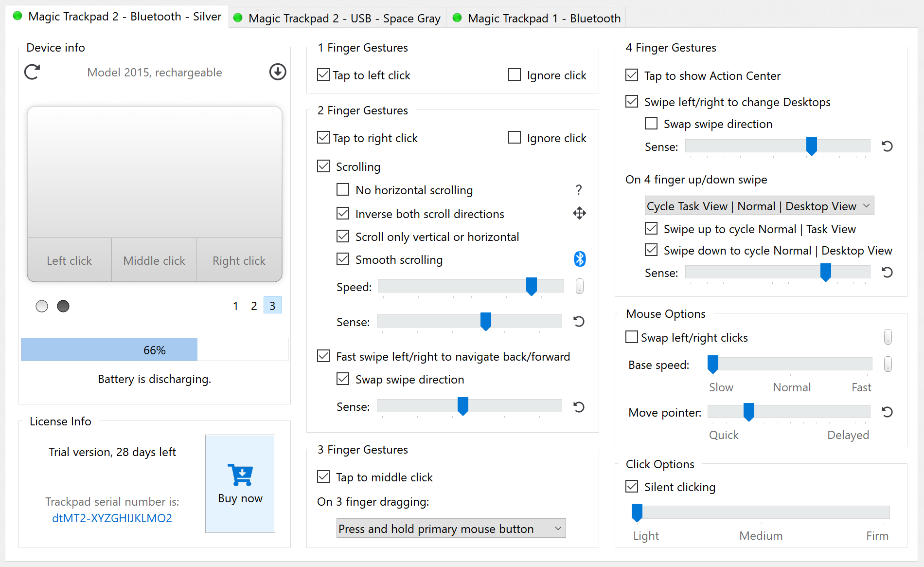This screenshot has width=924, height=567.
Task: Click mouse icon beside Swap left/right clicks
Action: 888,337
